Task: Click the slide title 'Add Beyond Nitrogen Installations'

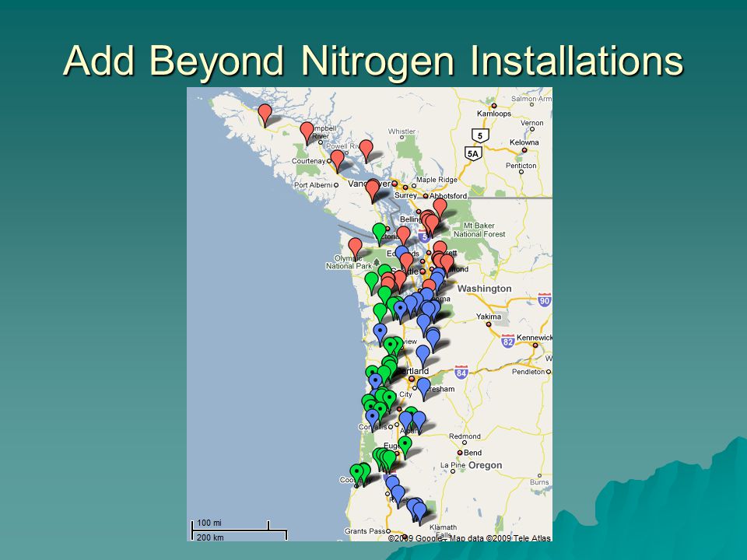Action: (373, 61)
